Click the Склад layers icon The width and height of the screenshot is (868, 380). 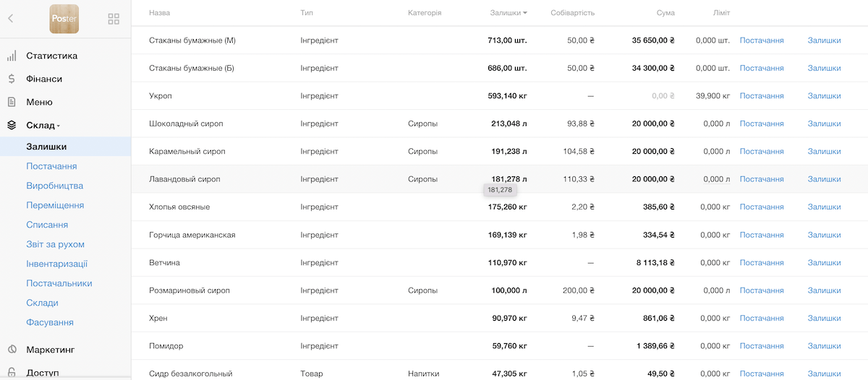pos(12,126)
